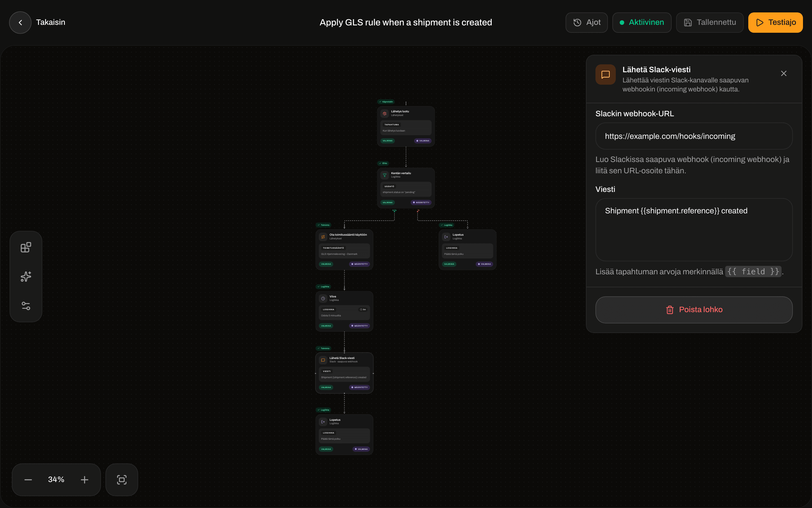Click the workflow title Apply GLS rule

point(406,23)
